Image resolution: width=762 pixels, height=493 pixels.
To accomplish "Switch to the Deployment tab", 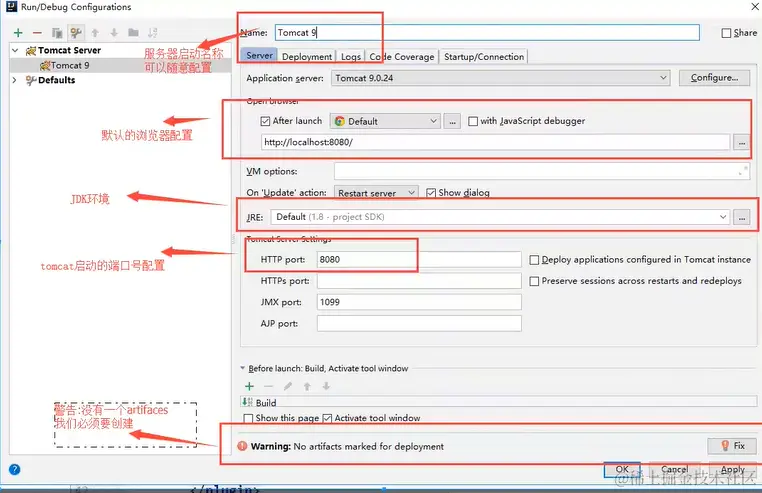I will point(307,56).
